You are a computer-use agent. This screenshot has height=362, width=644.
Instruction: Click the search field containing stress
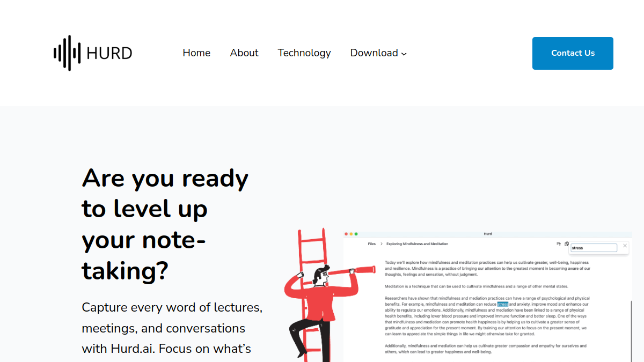(594, 248)
